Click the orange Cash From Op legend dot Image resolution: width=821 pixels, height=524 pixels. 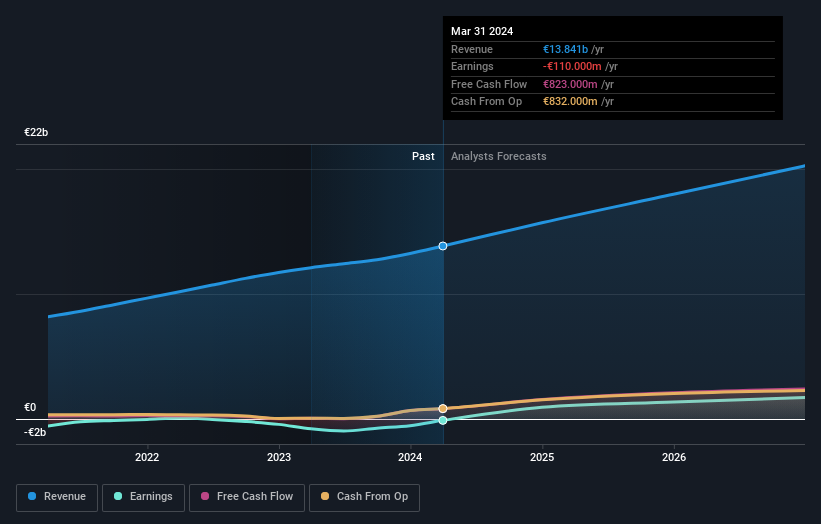click(x=325, y=496)
